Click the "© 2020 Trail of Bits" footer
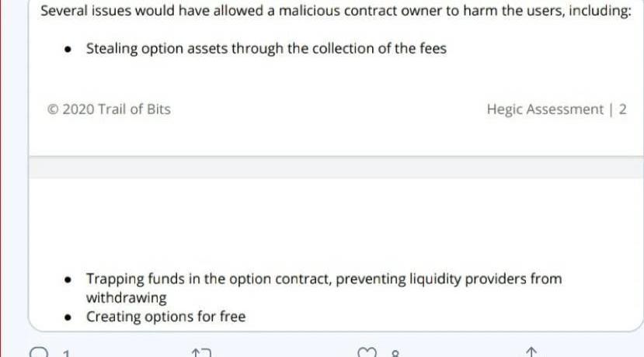Image resolution: width=644 pixels, height=357 pixels. coord(109,109)
